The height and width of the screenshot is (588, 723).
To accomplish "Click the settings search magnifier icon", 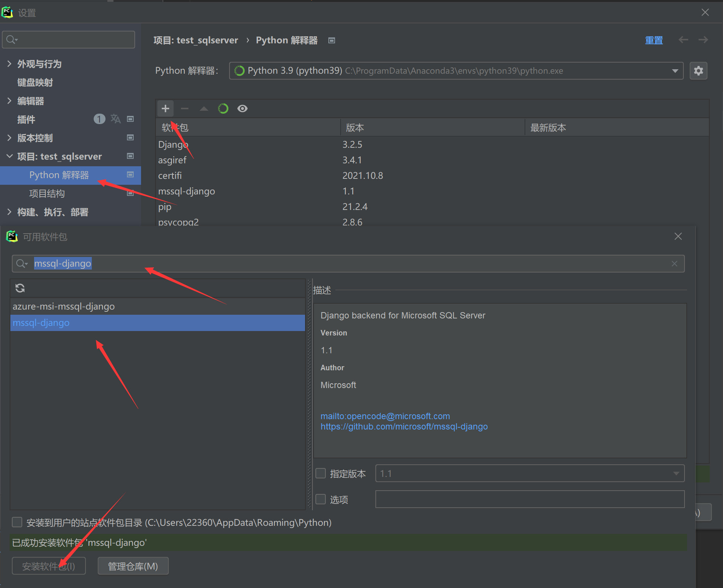I will (x=12, y=40).
